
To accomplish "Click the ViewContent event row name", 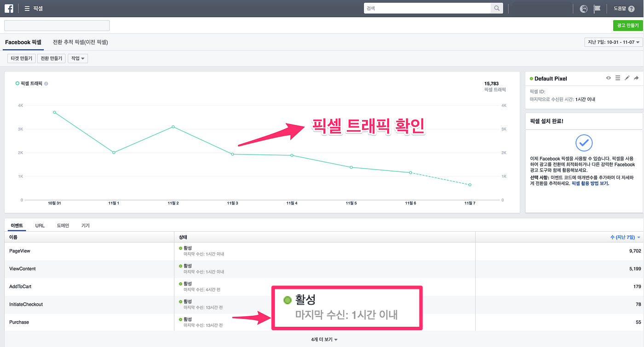I will click(x=23, y=269).
